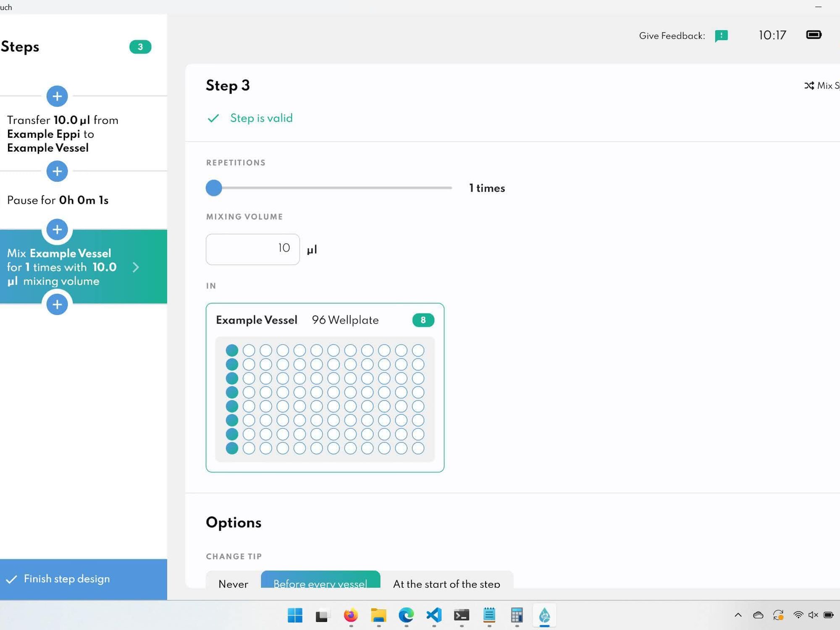The height and width of the screenshot is (630, 840).
Task: Click the Mix shuffle icon at top right
Action: click(x=809, y=86)
